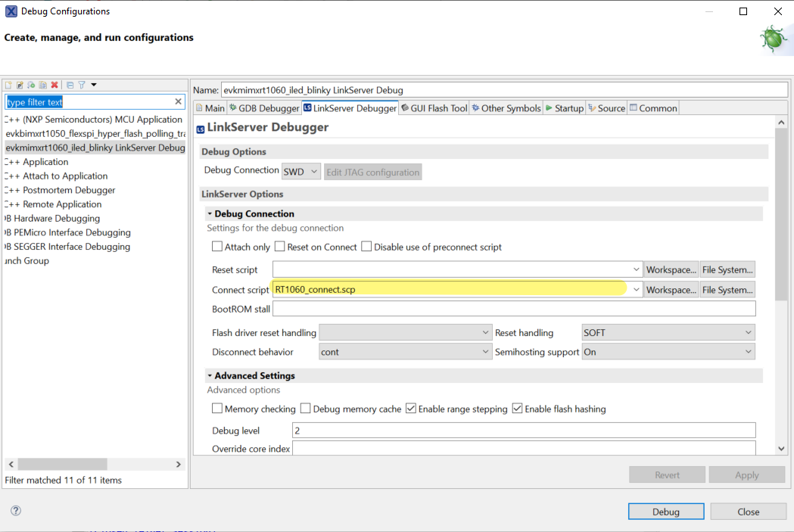Click the New prototype configuration icon
The width and height of the screenshot is (794, 532).
point(20,85)
